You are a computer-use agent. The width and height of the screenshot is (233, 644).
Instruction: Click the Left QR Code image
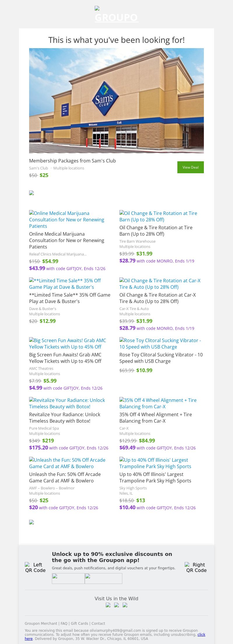tap(35, 567)
